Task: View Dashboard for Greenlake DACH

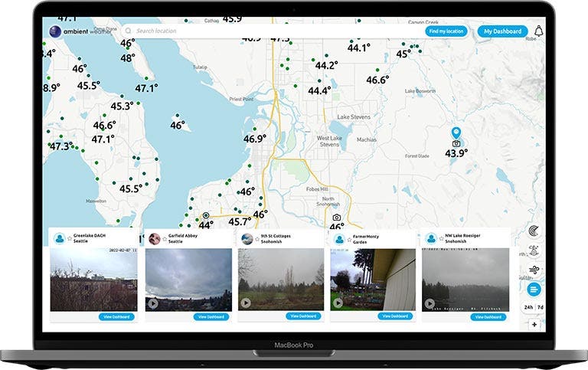Action: pos(116,316)
